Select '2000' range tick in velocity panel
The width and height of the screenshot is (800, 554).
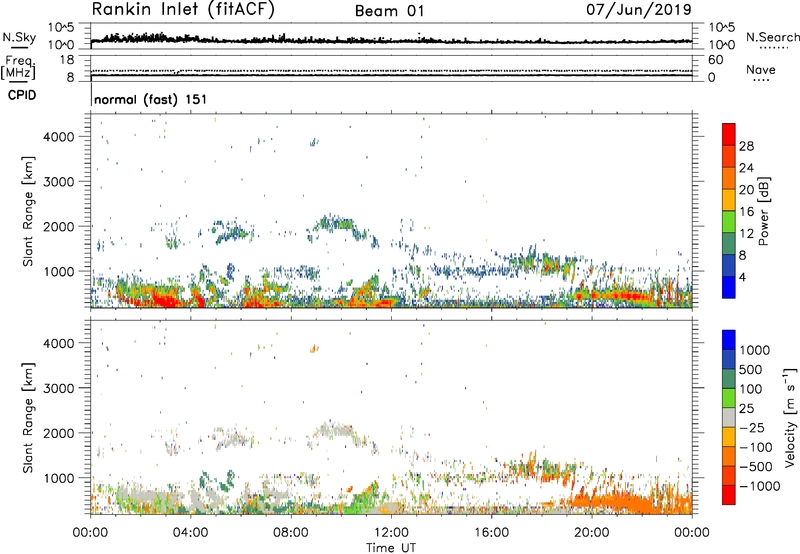[58, 433]
